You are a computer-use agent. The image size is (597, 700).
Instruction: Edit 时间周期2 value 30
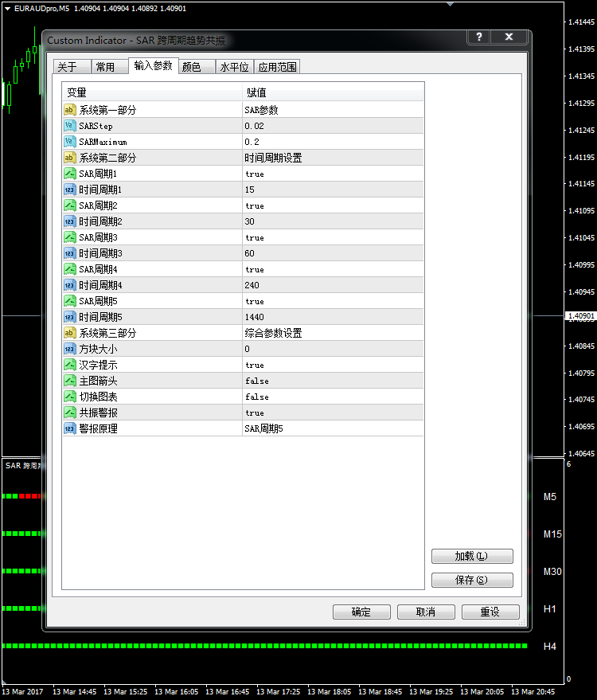(x=333, y=221)
